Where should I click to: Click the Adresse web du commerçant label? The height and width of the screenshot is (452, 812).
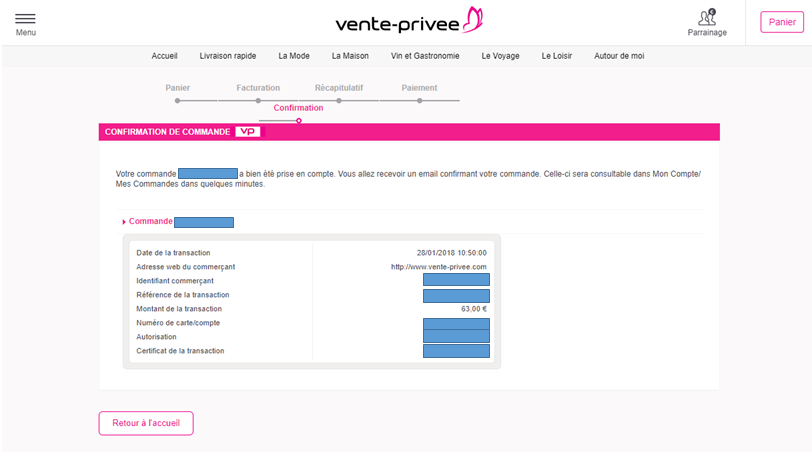click(x=185, y=267)
